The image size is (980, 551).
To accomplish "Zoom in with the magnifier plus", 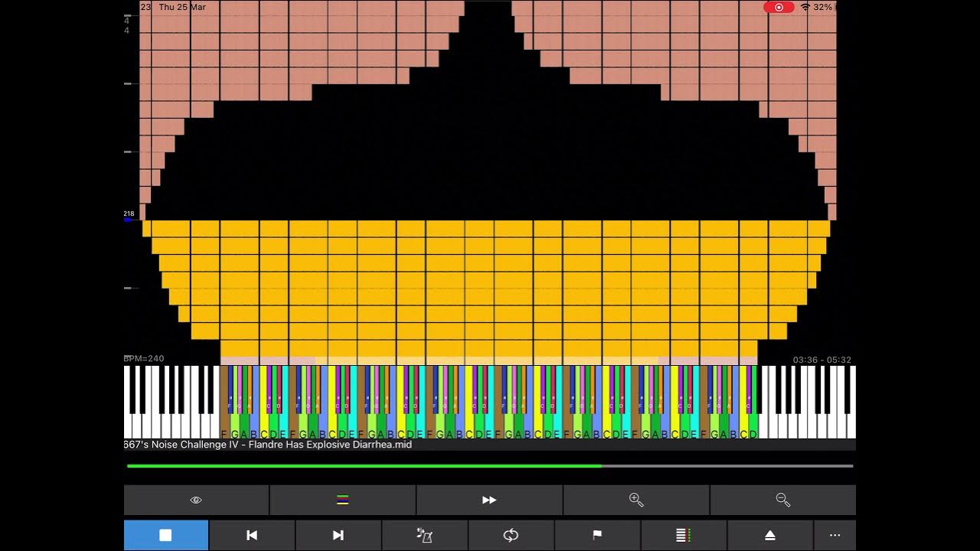I will pyautogui.click(x=636, y=500).
